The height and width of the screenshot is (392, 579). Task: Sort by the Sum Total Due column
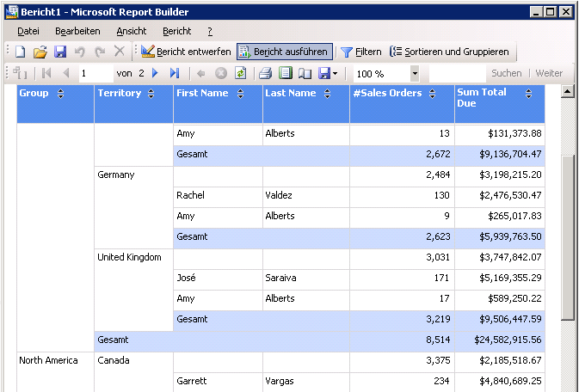(x=529, y=94)
